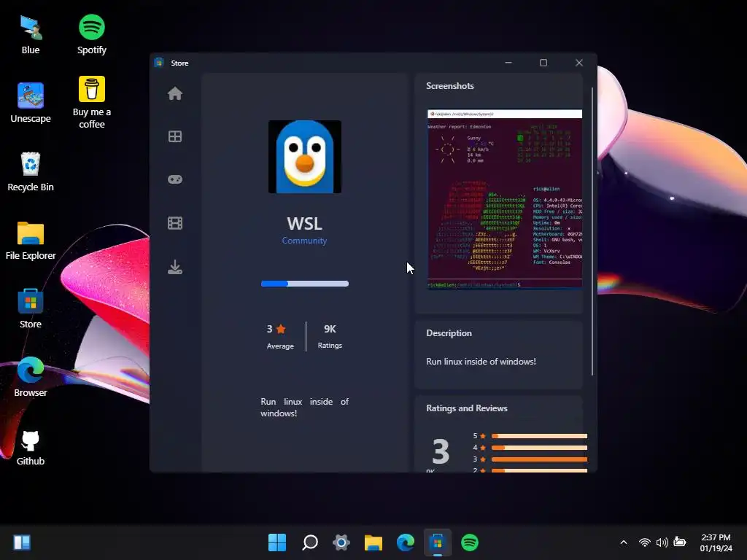747x560 pixels.
Task: Click the orange star next to average rating
Action: [281, 329]
